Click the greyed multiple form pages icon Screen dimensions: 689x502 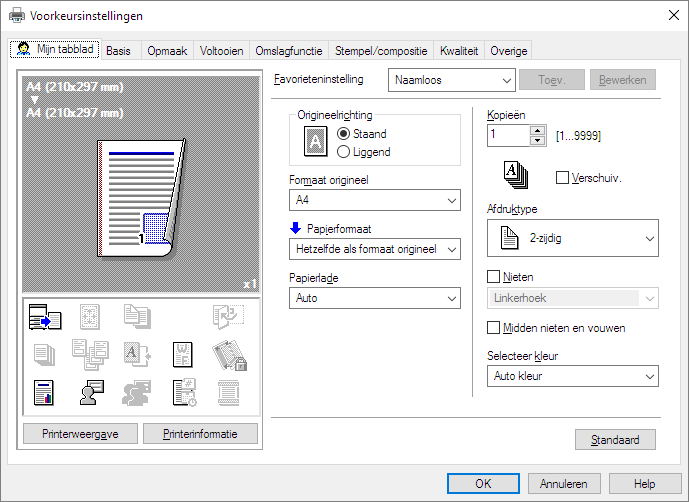[x=90, y=354]
